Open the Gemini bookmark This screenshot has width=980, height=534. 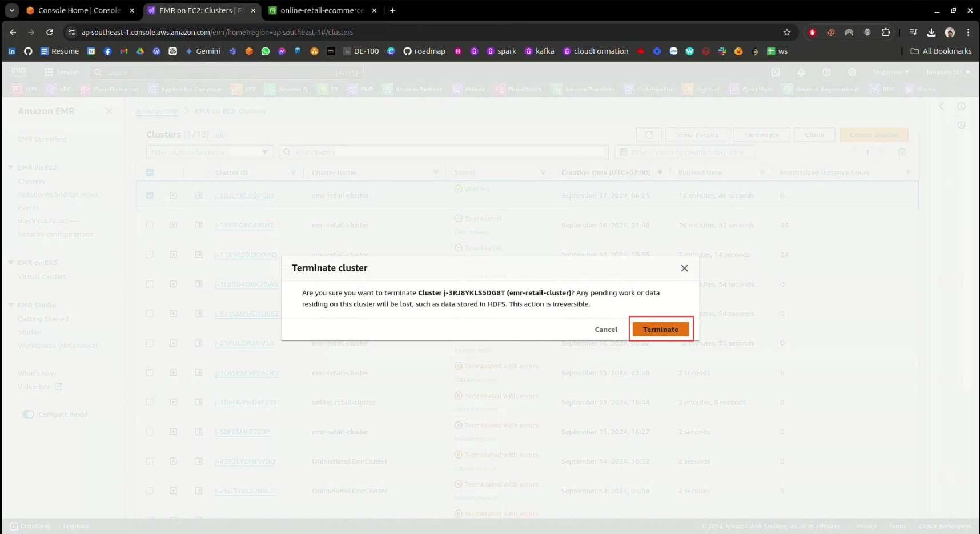click(203, 51)
